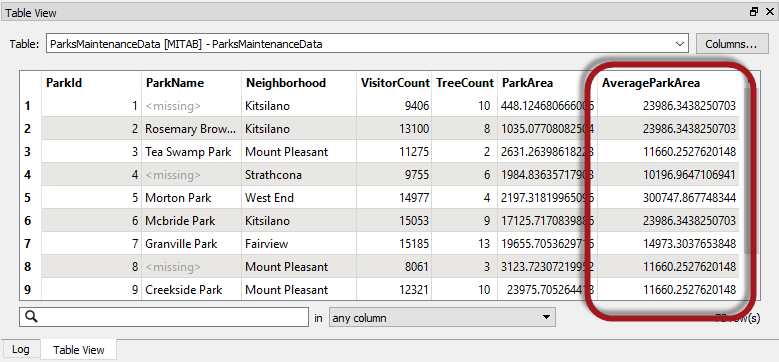
Task: Click the 'Mcbride Park' cell
Action: (x=191, y=220)
